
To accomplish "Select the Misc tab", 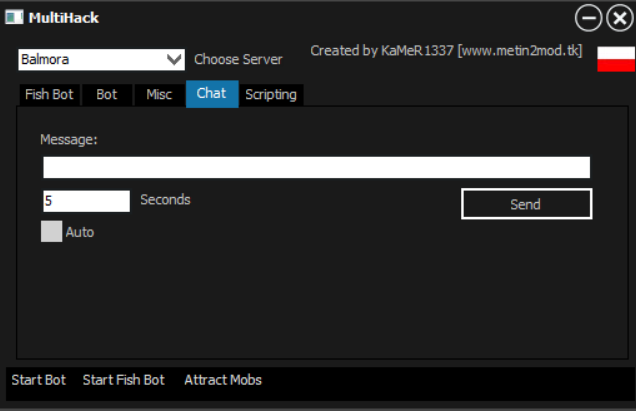I will click(159, 95).
